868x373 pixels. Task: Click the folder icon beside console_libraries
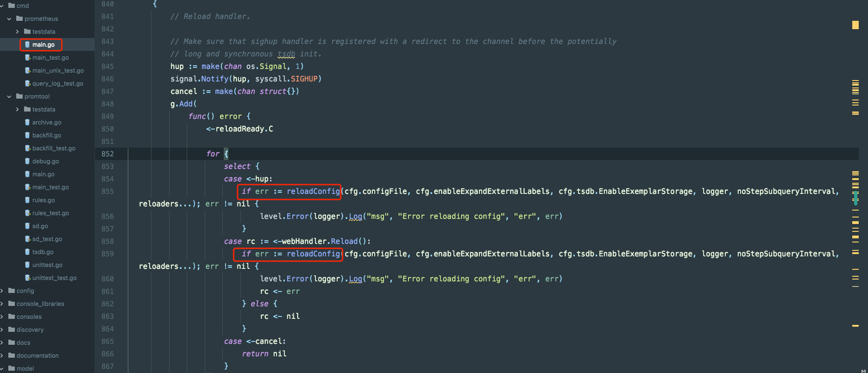point(12,304)
